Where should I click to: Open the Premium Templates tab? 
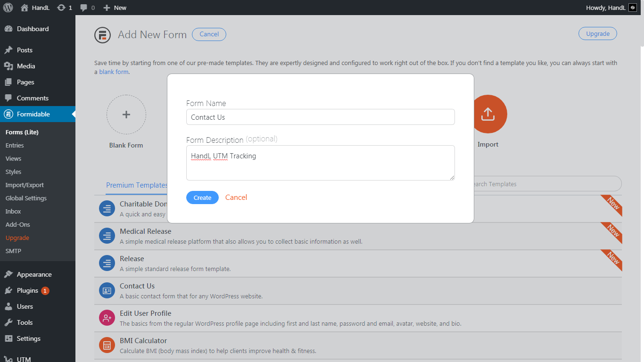click(x=136, y=185)
